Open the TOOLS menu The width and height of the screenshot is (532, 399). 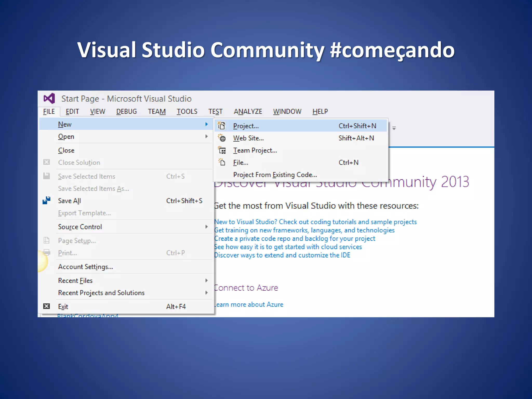pyautogui.click(x=187, y=111)
